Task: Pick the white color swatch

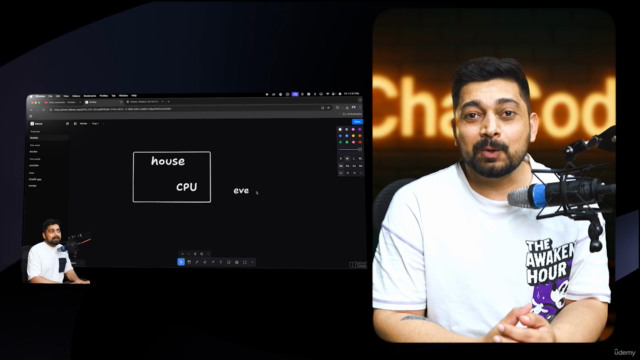Action: [x=340, y=129]
